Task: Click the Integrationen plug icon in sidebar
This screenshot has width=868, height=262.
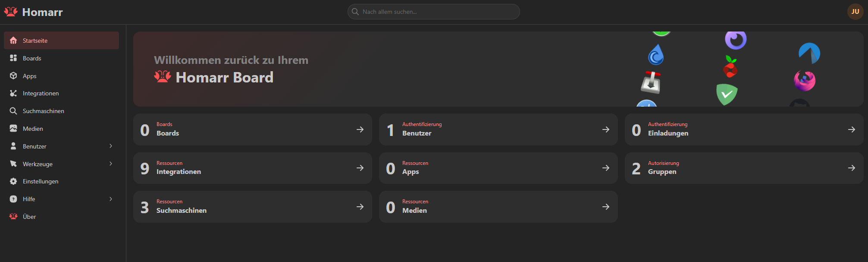Action: 13,93
